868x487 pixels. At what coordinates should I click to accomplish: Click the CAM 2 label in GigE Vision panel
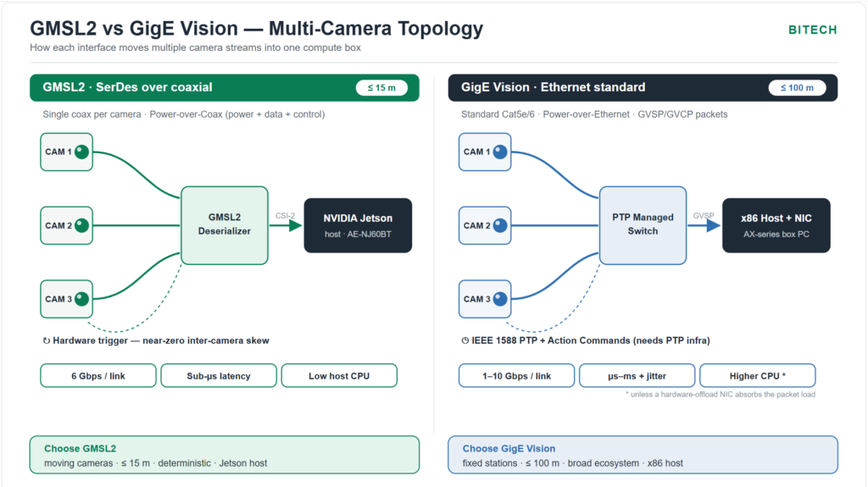476,225
